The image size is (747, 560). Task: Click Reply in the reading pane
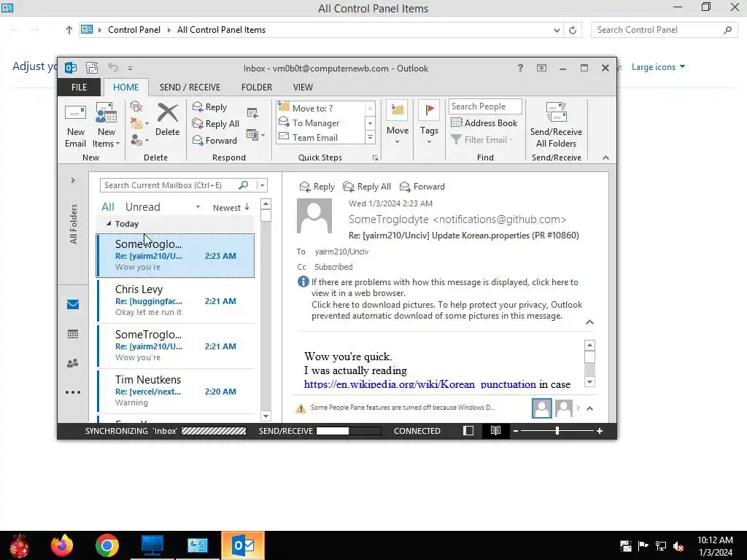tap(317, 187)
